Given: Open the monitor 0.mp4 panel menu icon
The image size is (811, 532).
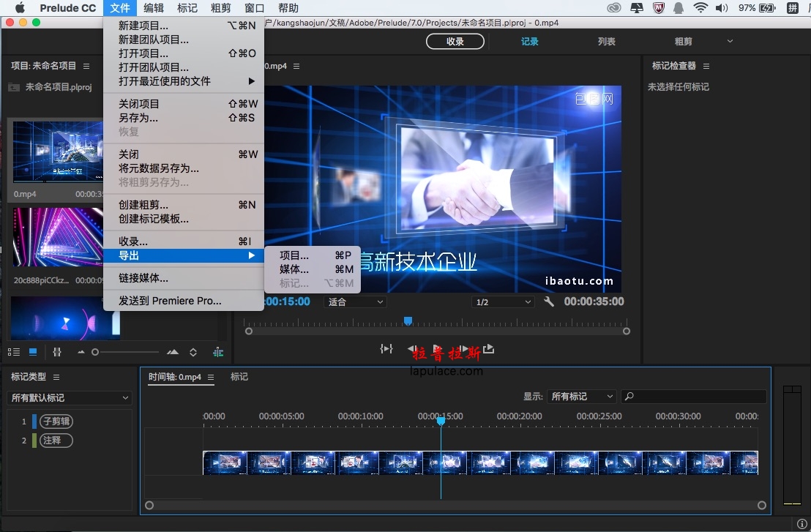Looking at the screenshot, I should 296,66.
